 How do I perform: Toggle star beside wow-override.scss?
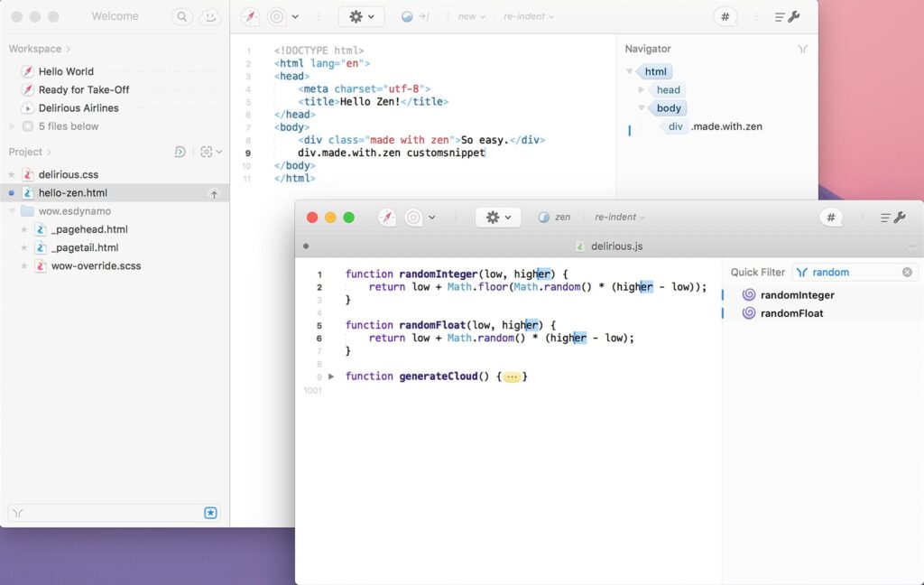tap(24, 266)
